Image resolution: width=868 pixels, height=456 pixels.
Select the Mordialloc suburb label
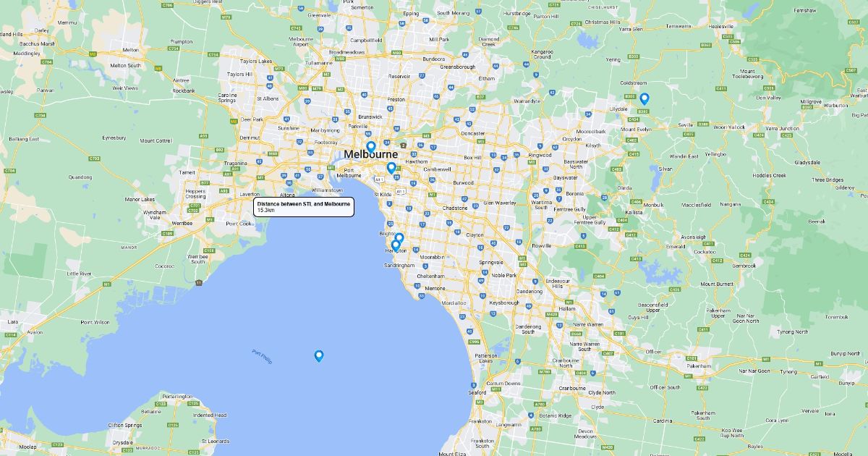click(x=454, y=303)
